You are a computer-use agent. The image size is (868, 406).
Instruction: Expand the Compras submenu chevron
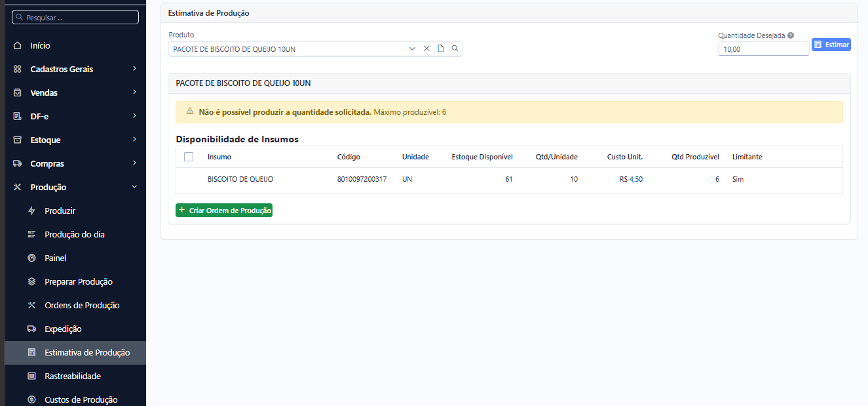(134, 163)
